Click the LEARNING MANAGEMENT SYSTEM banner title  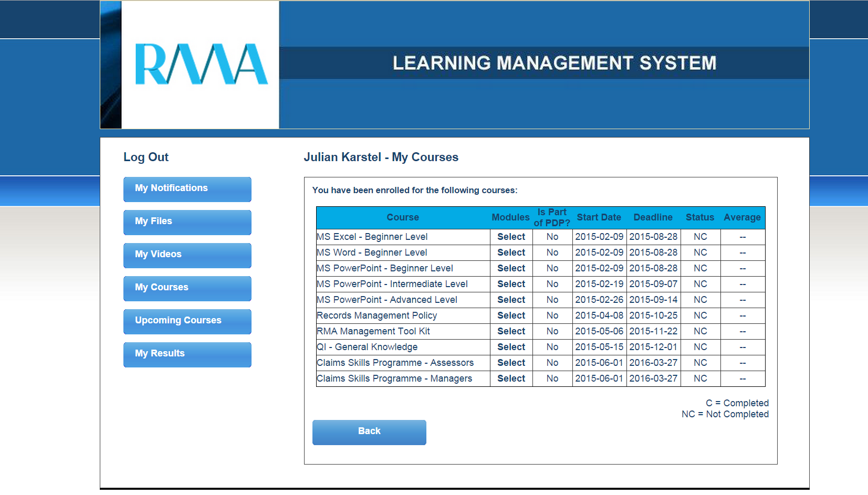click(x=555, y=63)
